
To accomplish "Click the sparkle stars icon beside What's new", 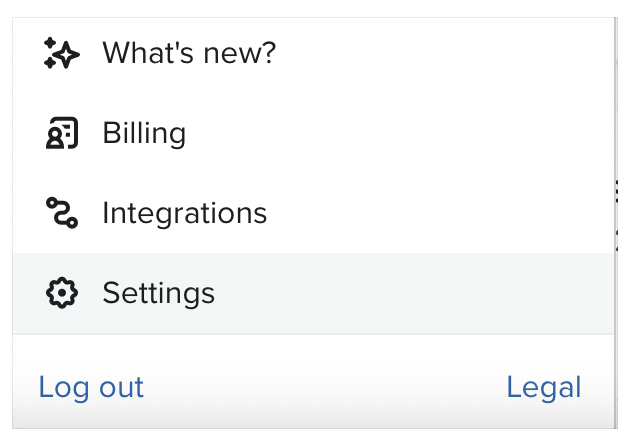I will (61, 53).
